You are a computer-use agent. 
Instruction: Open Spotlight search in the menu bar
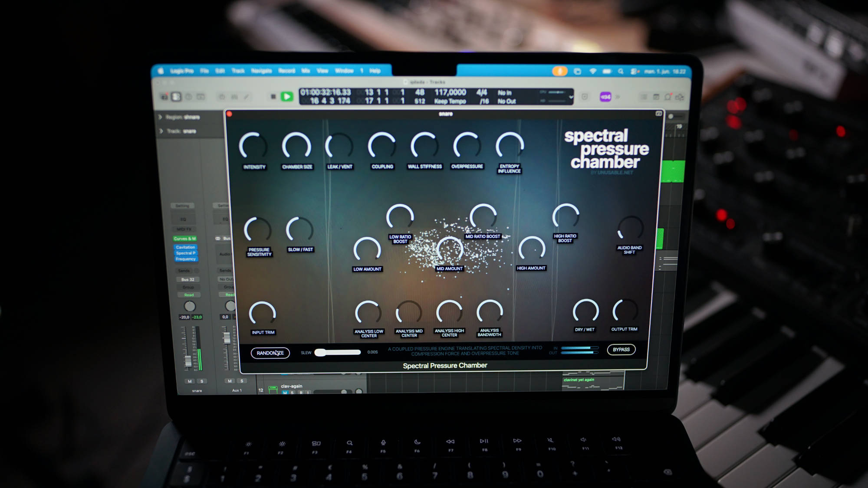click(x=621, y=71)
